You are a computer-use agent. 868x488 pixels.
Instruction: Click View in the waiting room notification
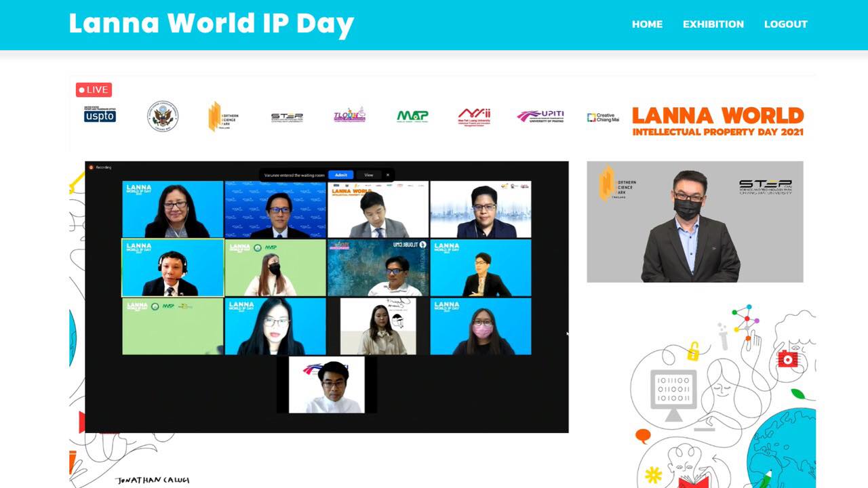[x=368, y=175]
